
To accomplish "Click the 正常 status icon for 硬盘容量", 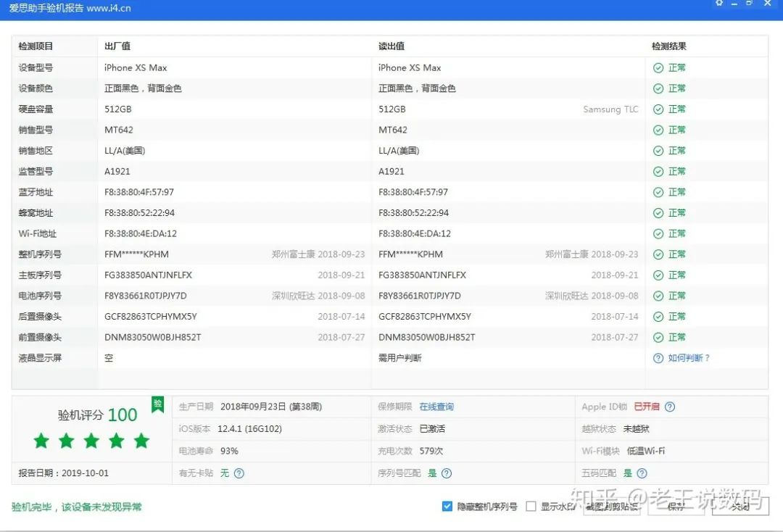I will coord(657,109).
